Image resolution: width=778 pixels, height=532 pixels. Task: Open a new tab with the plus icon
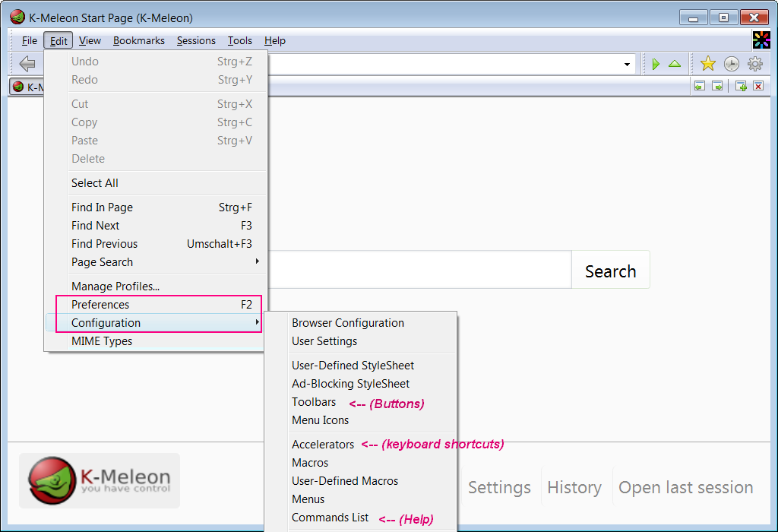click(x=739, y=86)
